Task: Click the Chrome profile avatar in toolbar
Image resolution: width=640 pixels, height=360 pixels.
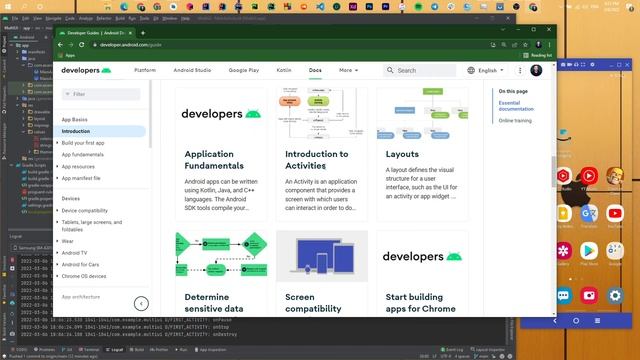Action: pyautogui.click(x=538, y=45)
